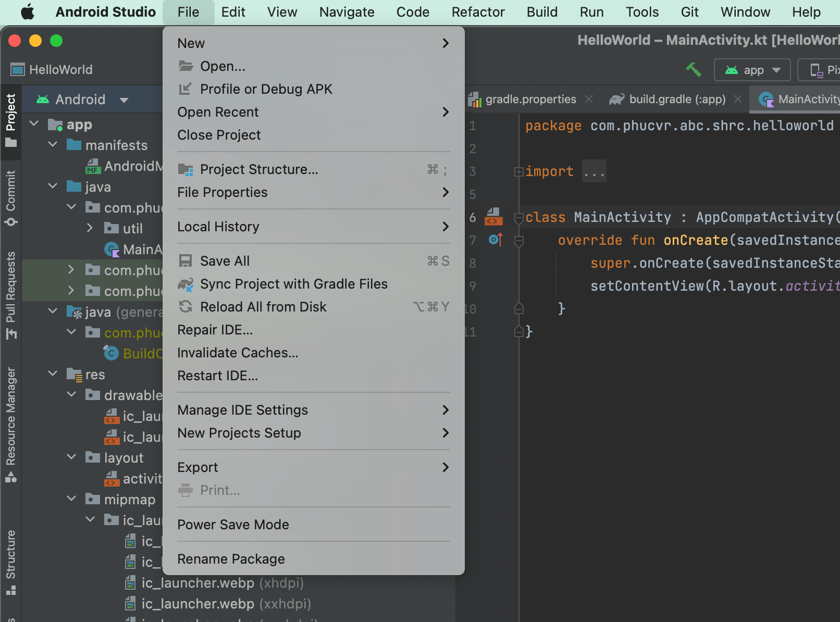Open the Git menu in the menu bar

pyautogui.click(x=689, y=11)
